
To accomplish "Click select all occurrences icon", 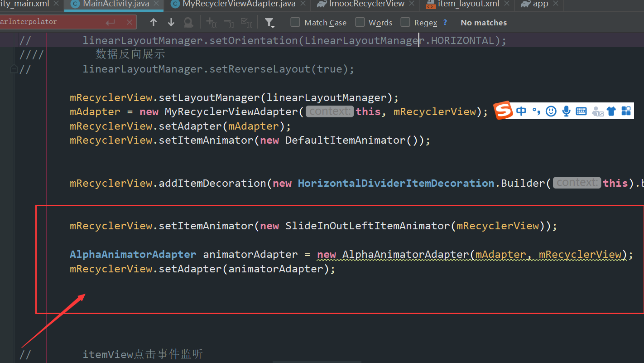I will coord(246,22).
